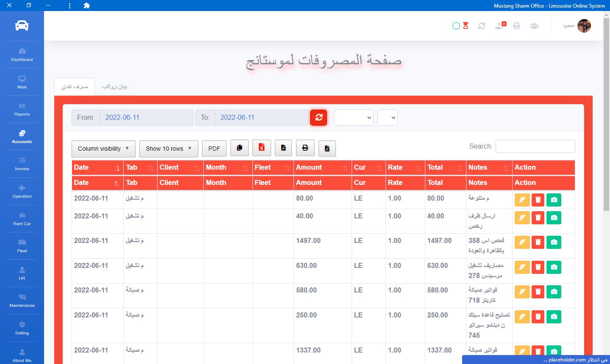610x364 pixels.
Task: Edit the 80.00 expense row with pencil icon
Action: click(522, 200)
